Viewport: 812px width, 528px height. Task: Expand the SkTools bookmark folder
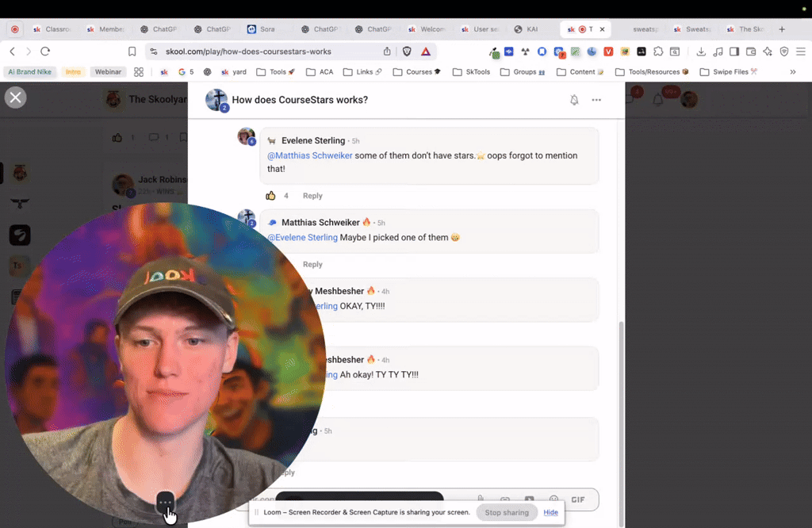tap(471, 72)
